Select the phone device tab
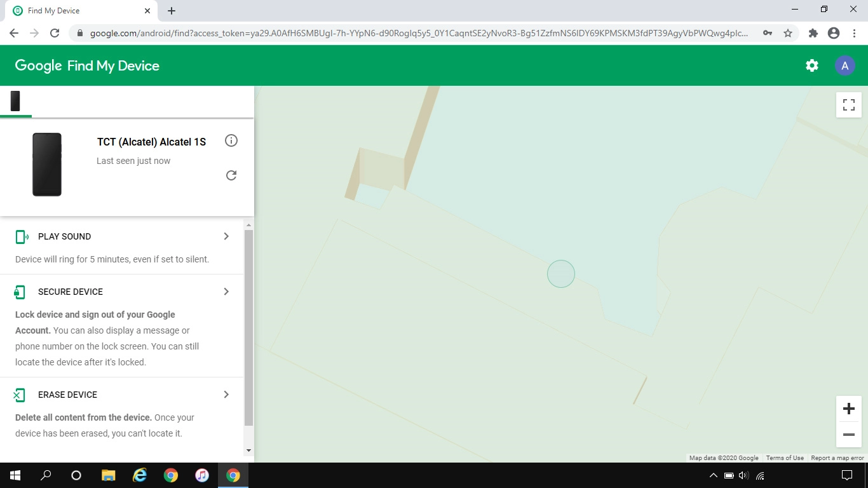Image resolution: width=868 pixels, height=488 pixels. click(x=15, y=101)
